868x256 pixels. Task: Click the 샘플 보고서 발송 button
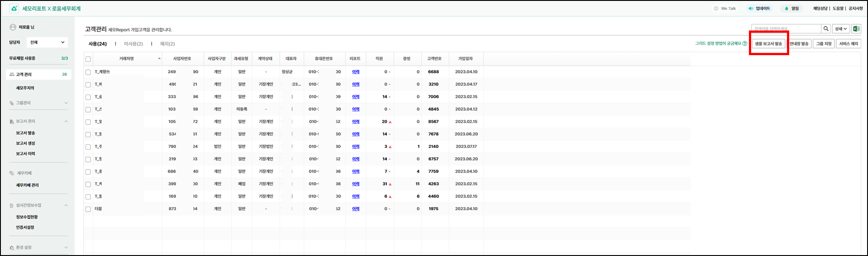click(x=768, y=43)
